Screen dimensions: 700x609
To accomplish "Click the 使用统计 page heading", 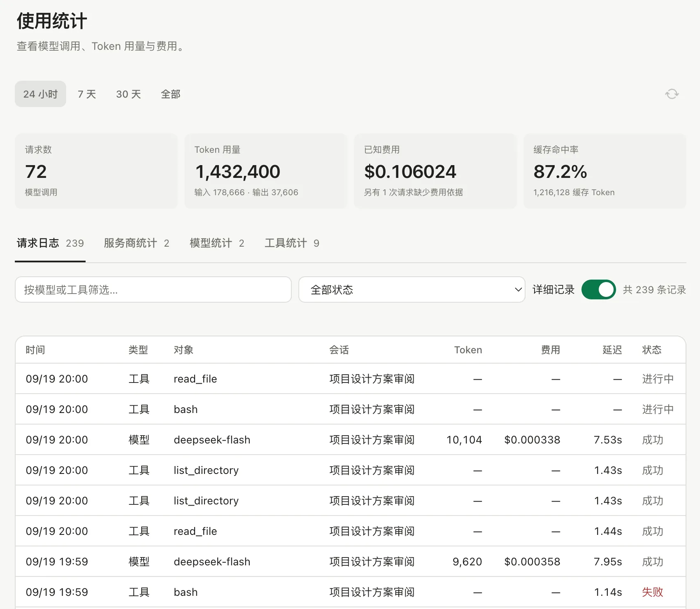I will click(x=52, y=21).
